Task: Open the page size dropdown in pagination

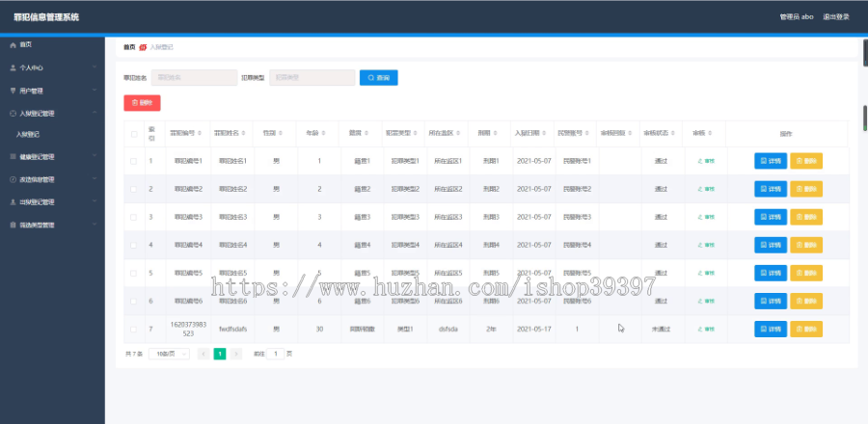Action: coord(170,354)
